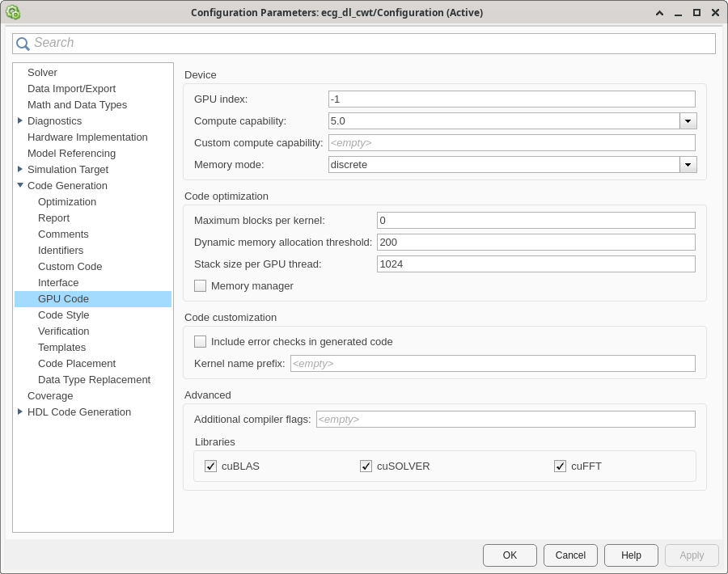
Task: Uncheck the cuSOLVER library option
Action: tap(366, 466)
